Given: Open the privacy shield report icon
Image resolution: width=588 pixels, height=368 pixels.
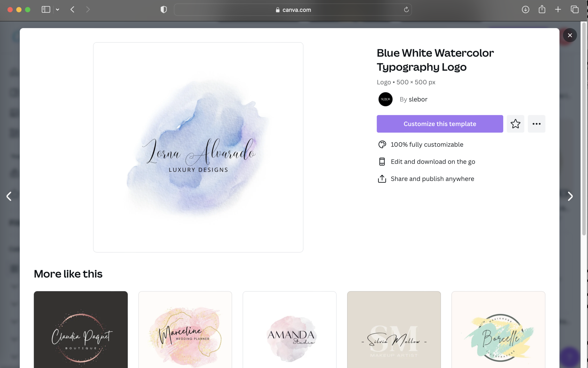Looking at the screenshot, I should [x=164, y=9].
